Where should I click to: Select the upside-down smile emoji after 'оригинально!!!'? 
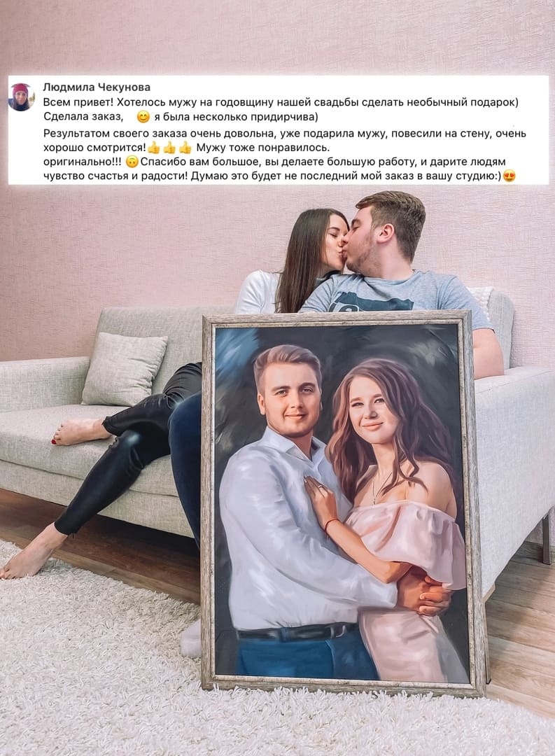132,162
